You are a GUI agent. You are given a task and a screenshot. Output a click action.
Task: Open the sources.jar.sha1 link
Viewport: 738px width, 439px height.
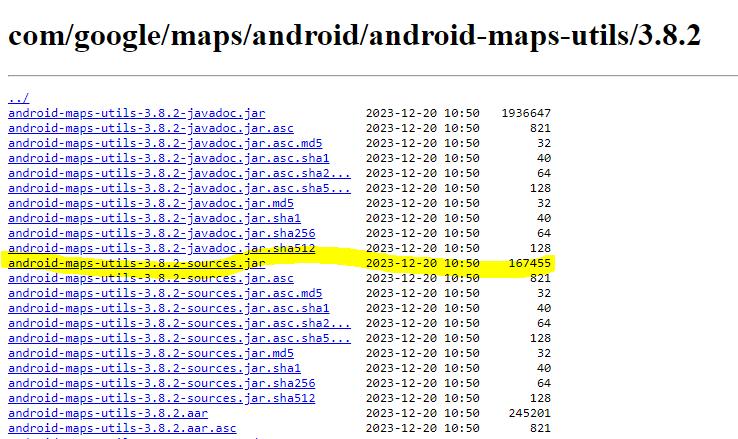154,369
